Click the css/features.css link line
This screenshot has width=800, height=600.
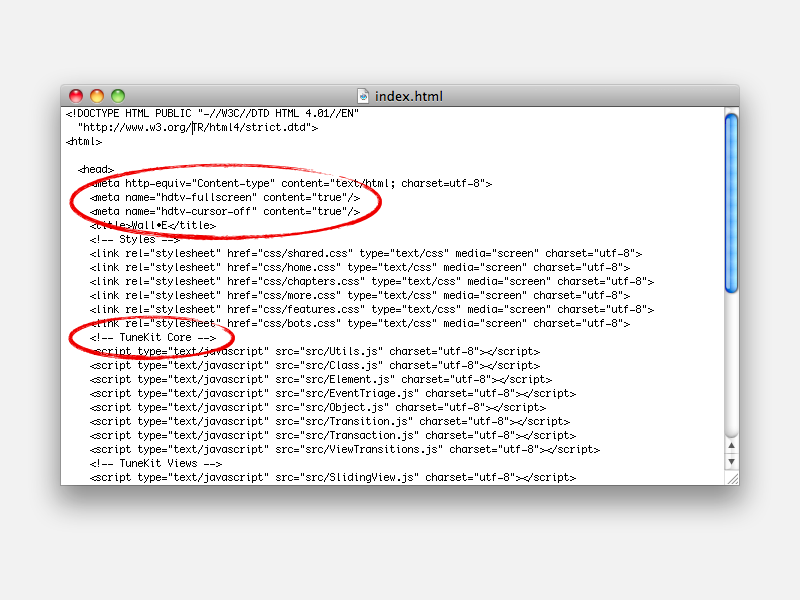372,310
